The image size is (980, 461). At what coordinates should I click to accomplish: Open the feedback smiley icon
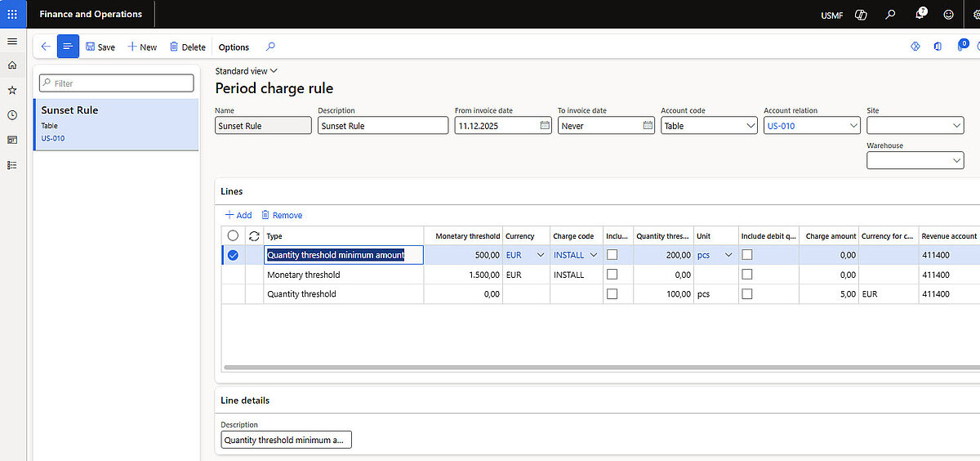point(948,15)
